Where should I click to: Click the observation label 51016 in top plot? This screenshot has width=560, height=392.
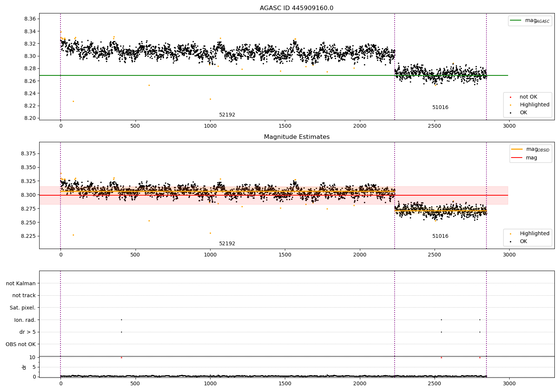(x=440, y=108)
